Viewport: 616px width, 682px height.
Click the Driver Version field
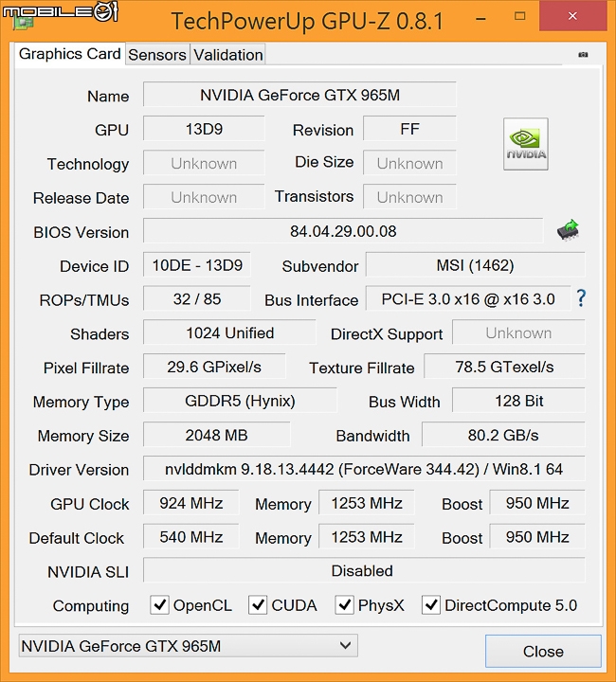click(364, 469)
